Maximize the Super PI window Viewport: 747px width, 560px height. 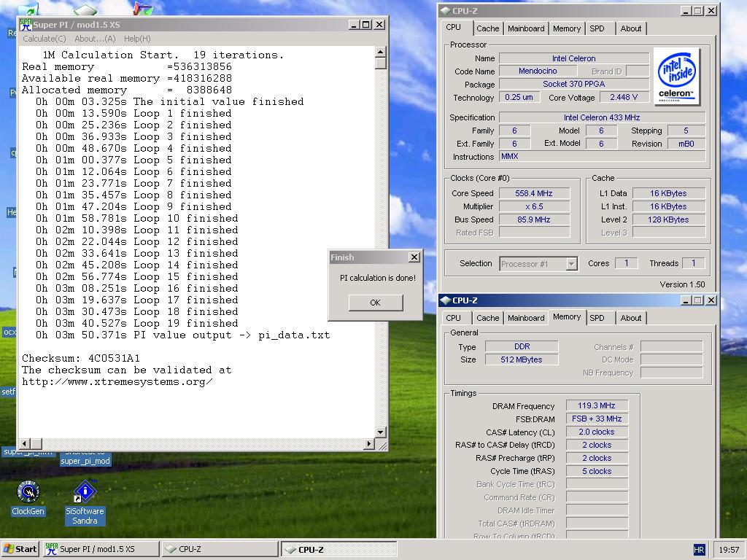click(366, 25)
